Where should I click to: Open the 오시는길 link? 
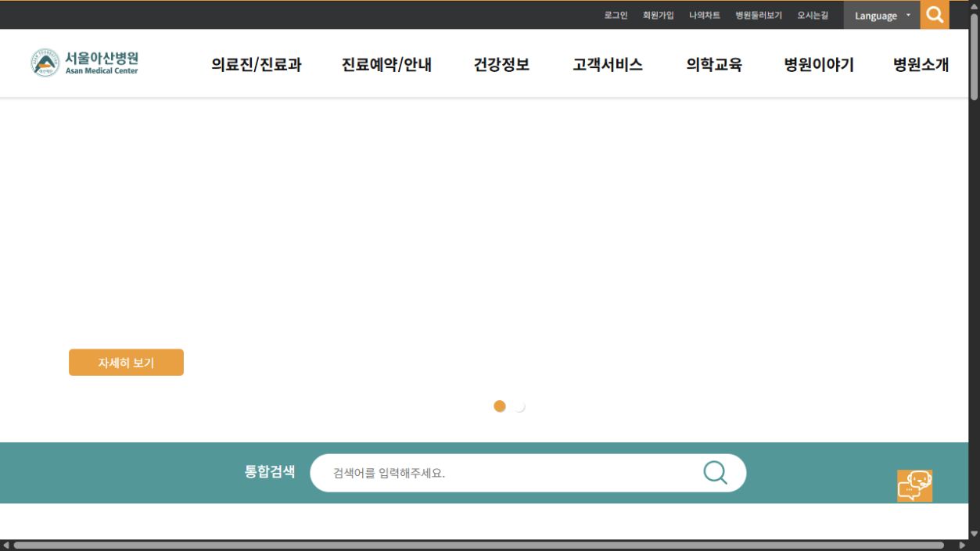(813, 15)
